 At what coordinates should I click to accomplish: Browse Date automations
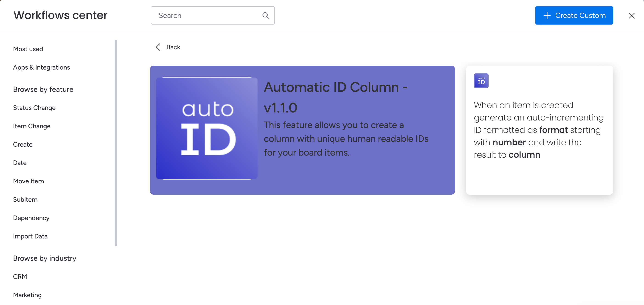coord(20,163)
